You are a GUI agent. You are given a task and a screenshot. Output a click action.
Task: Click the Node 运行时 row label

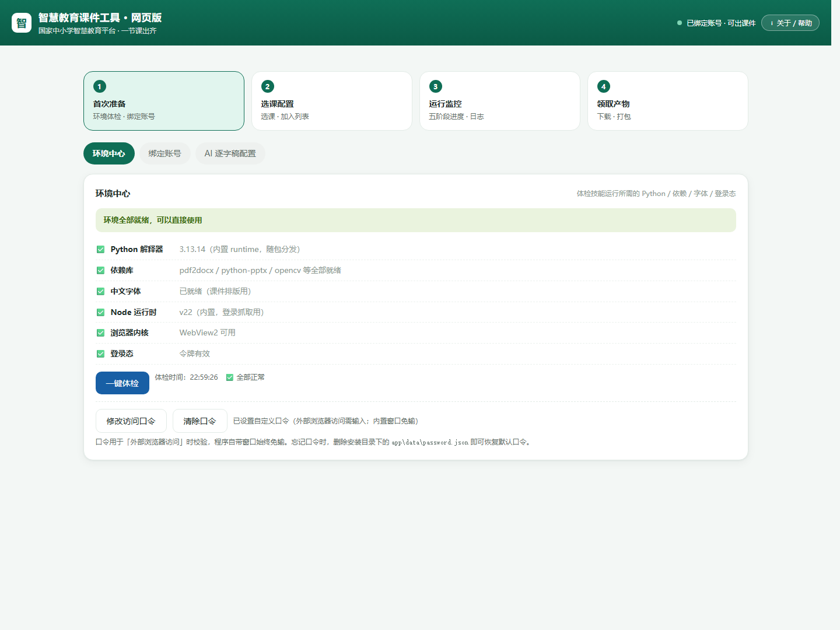pyautogui.click(x=134, y=312)
